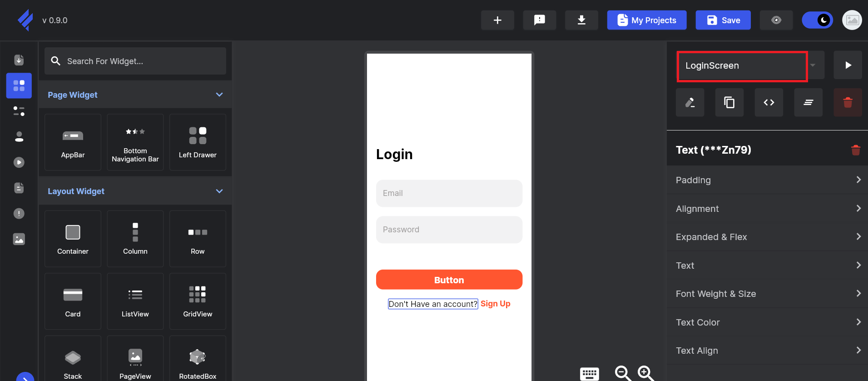Open the Font Weight & Size section
The width and height of the screenshot is (868, 381).
tap(767, 294)
